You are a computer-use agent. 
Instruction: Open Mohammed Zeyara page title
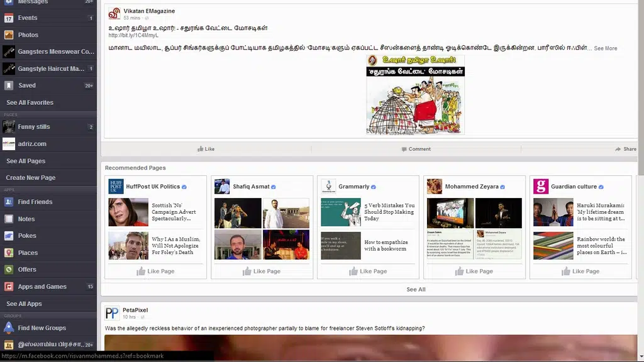[472, 186]
